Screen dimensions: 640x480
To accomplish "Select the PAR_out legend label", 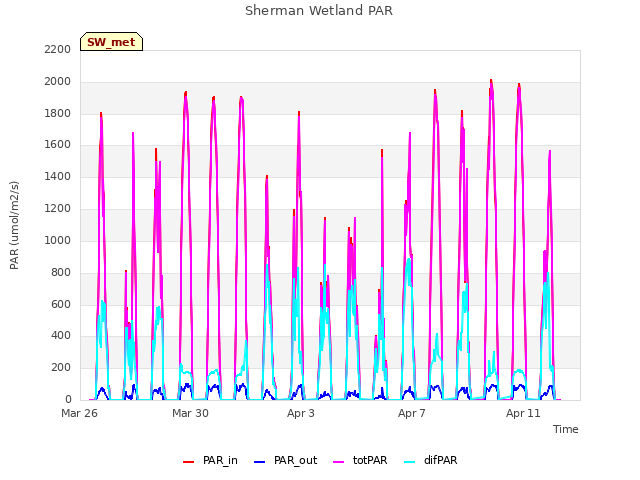I will (x=295, y=460).
